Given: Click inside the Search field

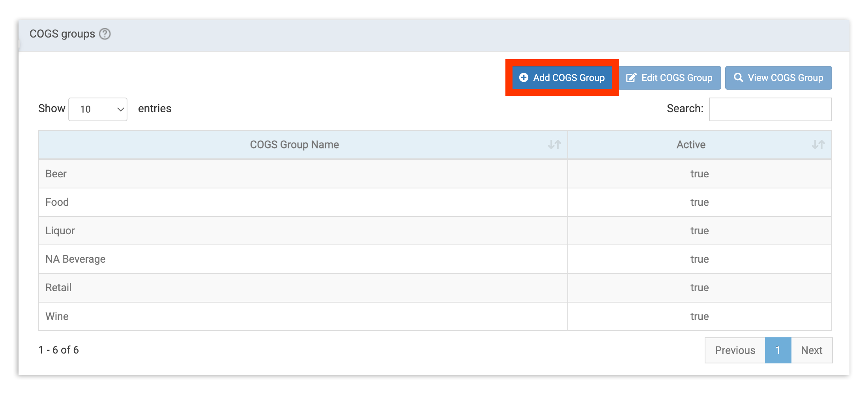Looking at the screenshot, I should click(770, 109).
